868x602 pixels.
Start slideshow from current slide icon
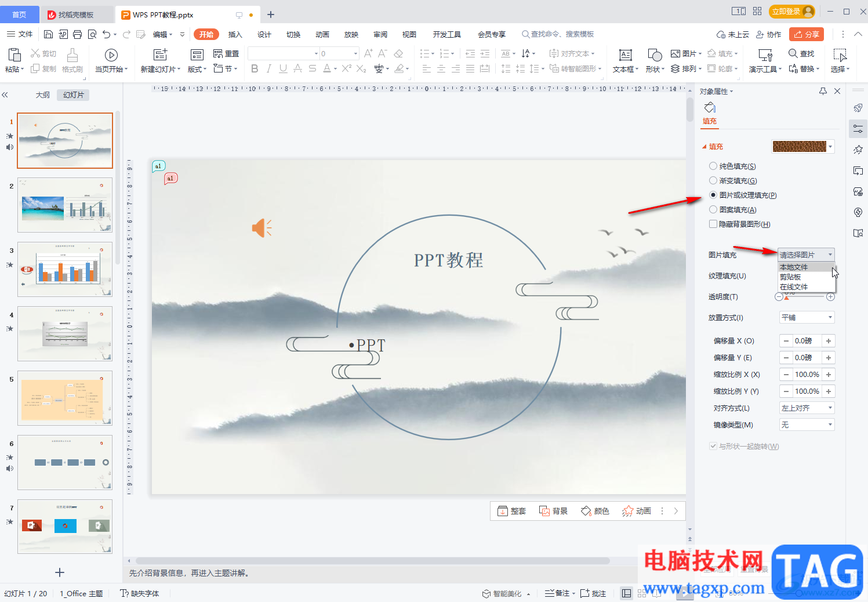pos(111,55)
